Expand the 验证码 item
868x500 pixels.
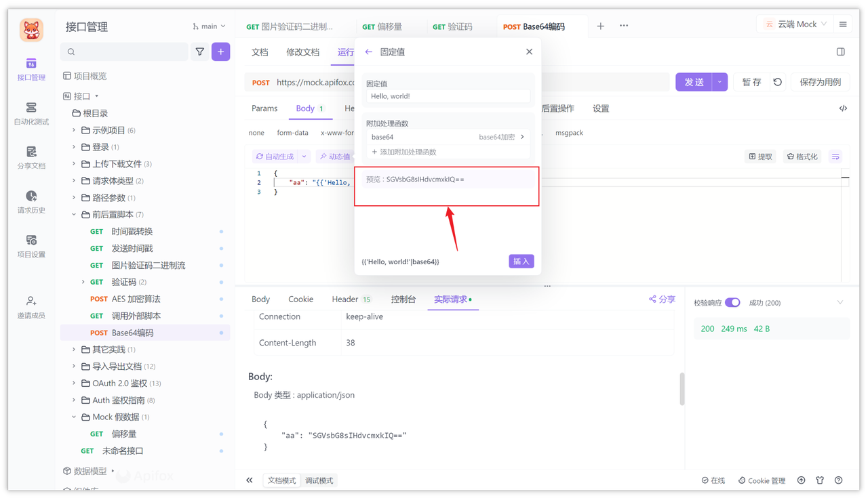pos(83,282)
